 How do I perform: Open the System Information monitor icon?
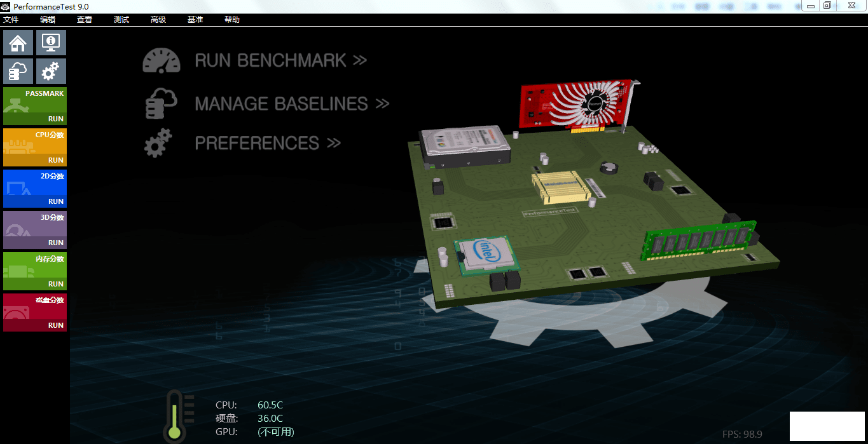(51, 43)
